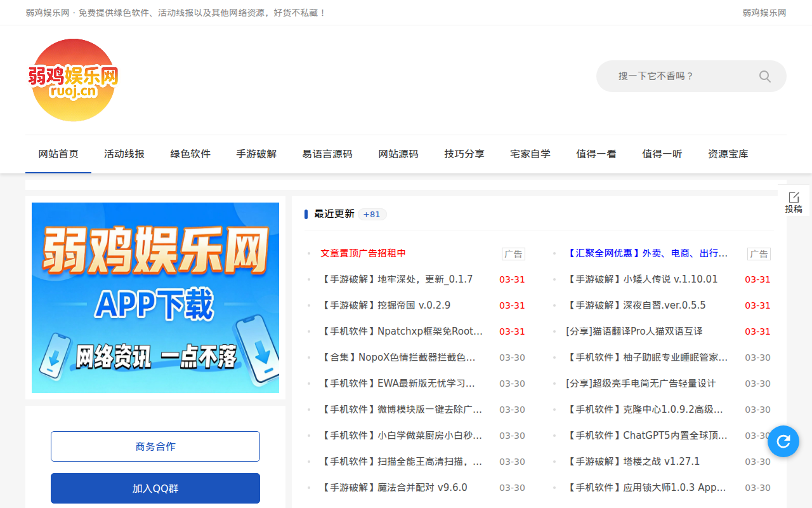
Task: Click the 加入QQ群 button
Action: pos(155,488)
